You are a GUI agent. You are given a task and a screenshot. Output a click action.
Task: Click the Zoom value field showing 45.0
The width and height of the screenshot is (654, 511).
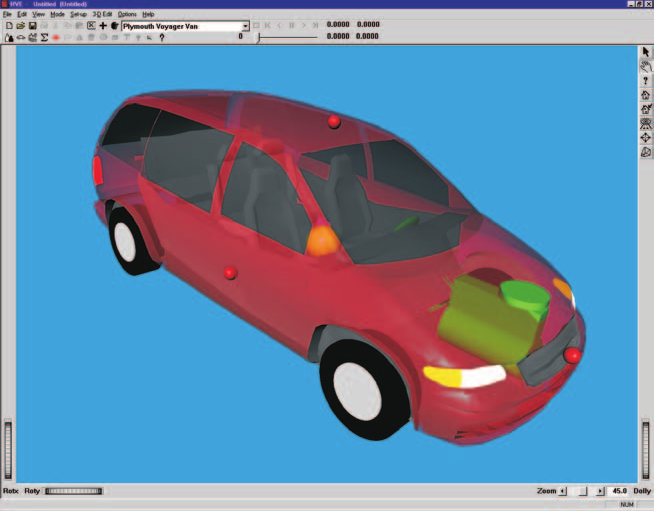coord(619,491)
